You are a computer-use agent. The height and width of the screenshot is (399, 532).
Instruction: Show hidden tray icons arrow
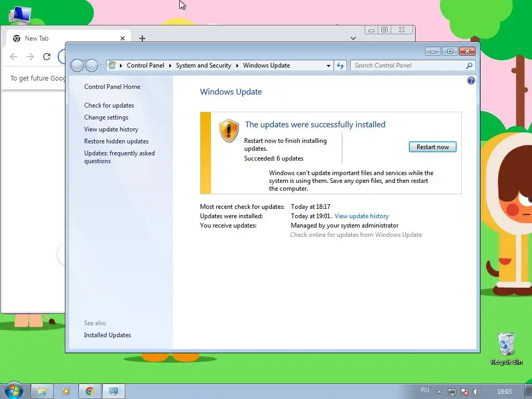(439, 392)
